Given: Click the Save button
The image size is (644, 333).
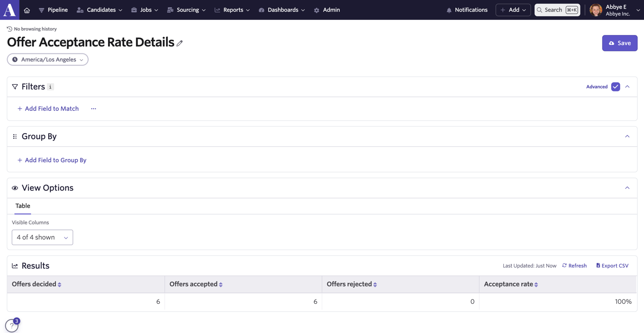Looking at the screenshot, I should click(x=620, y=43).
